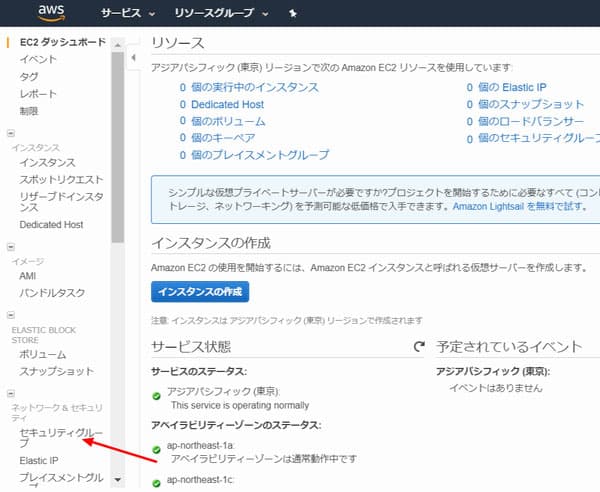This screenshot has width=600, height=492.
Task: Open リザーブドインスタンス in sidebar
Action: (x=61, y=202)
